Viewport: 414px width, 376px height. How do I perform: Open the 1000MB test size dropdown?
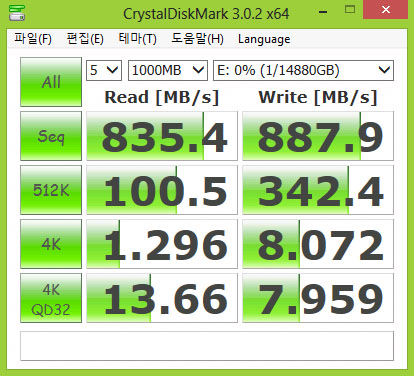tap(168, 70)
